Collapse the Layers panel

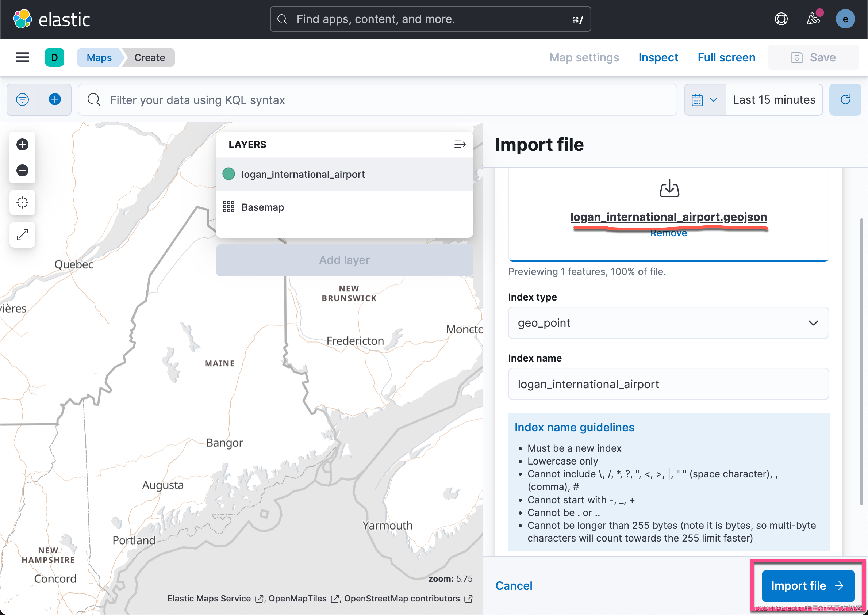click(460, 144)
